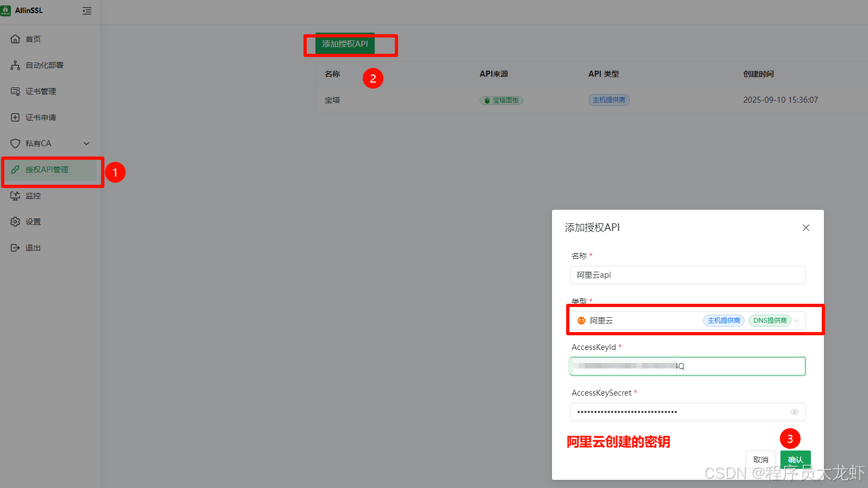
Task: Collapse the sidebar with the menu-fold icon
Action: [87, 11]
